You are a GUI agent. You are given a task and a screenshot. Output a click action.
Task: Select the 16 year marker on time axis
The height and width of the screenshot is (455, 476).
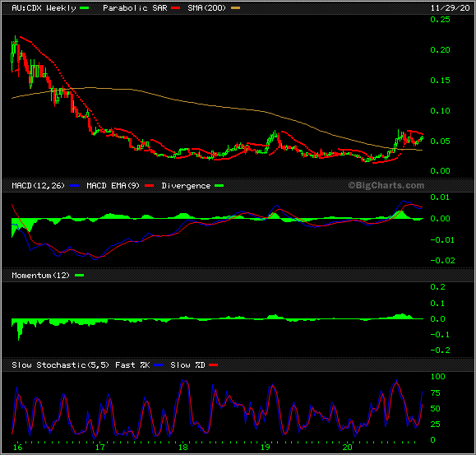(17, 447)
